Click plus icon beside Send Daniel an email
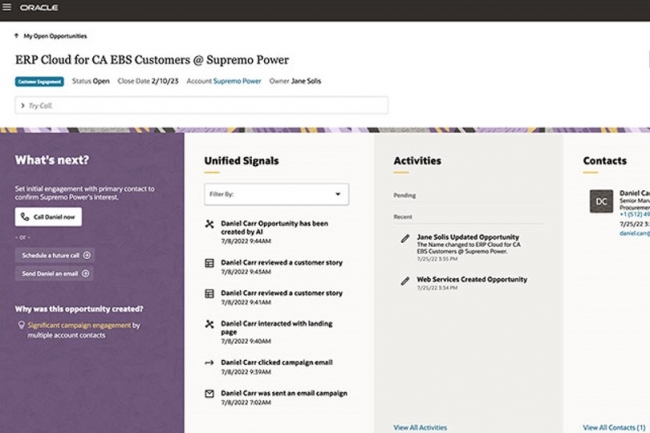The width and height of the screenshot is (650, 433). pos(85,273)
